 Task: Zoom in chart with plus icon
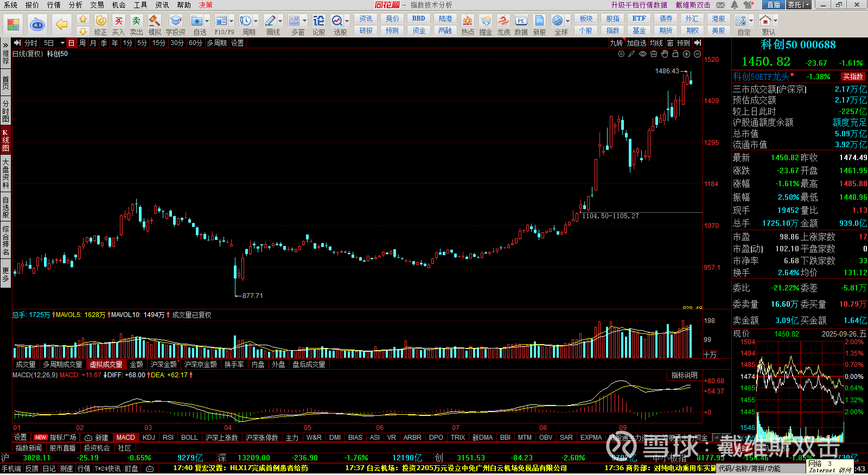point(686,54)
